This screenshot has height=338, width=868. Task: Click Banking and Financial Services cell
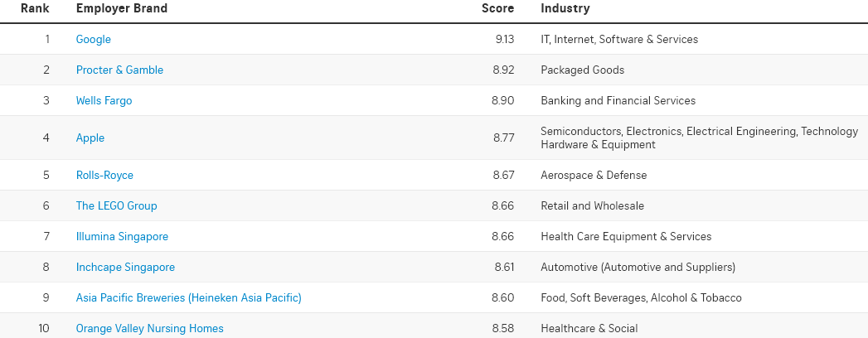pyautogui.click(x=618, y=100)
